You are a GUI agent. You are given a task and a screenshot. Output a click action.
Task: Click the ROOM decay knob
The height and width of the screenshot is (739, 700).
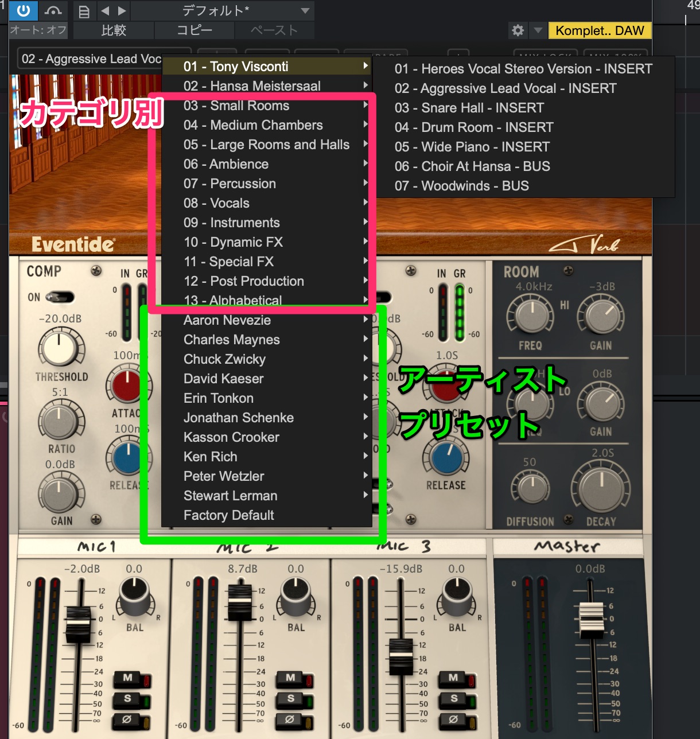click(x=600, y=489)
